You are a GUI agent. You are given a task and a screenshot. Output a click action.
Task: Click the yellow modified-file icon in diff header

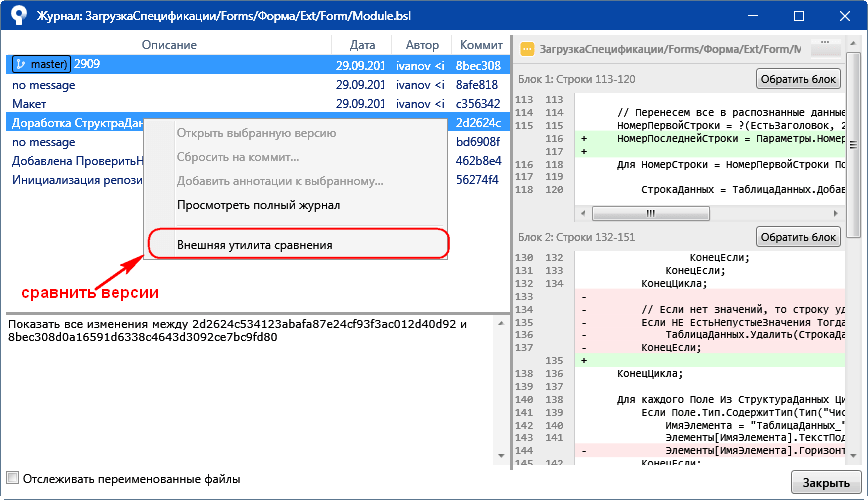click(526, 49)
